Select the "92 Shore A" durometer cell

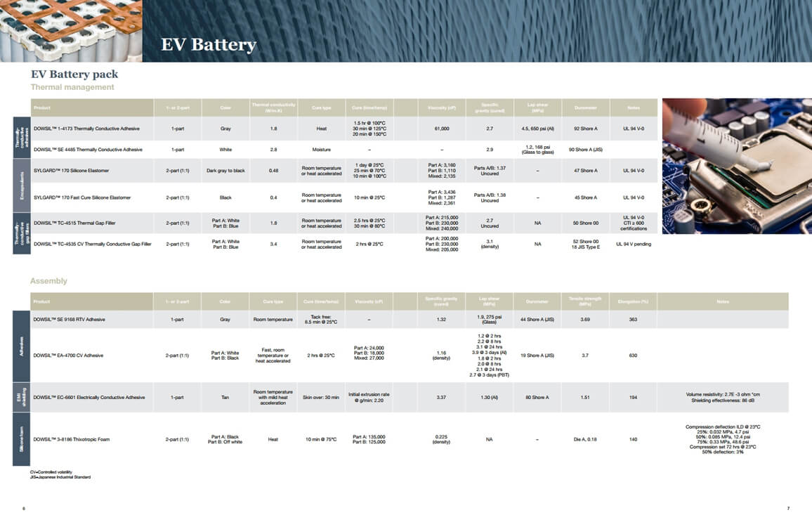[x=586, y=129]
